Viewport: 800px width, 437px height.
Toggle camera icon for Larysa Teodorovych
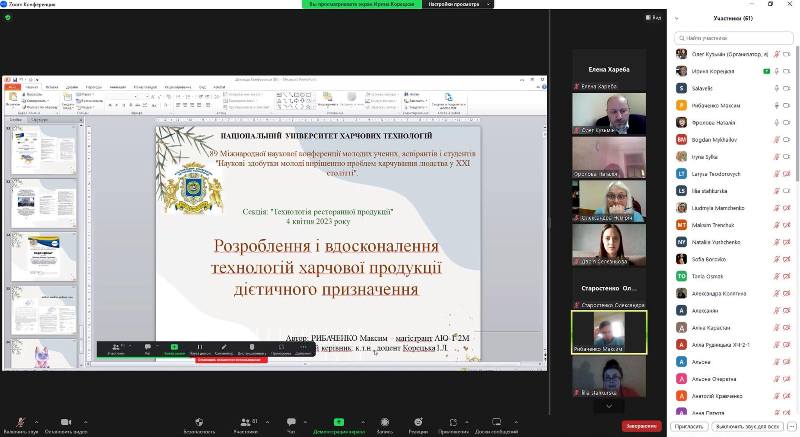tap(787, 174)
